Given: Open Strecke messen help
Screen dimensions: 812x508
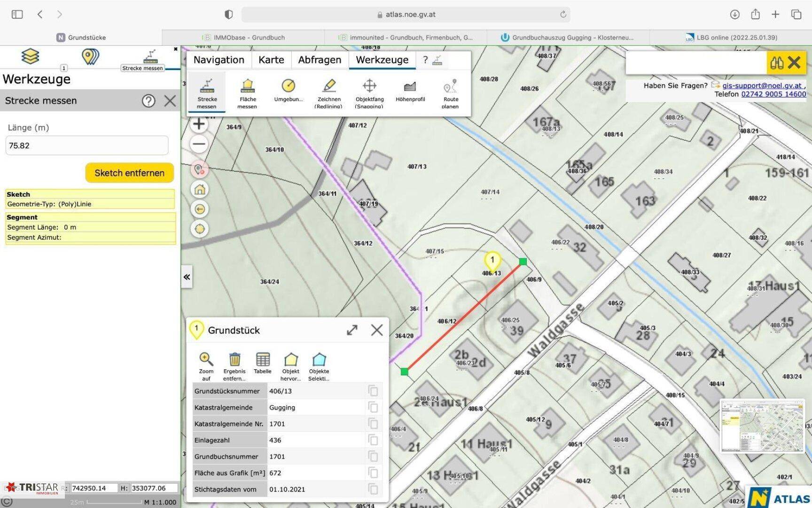Looking at the screenshot, I should click(148, 101).
